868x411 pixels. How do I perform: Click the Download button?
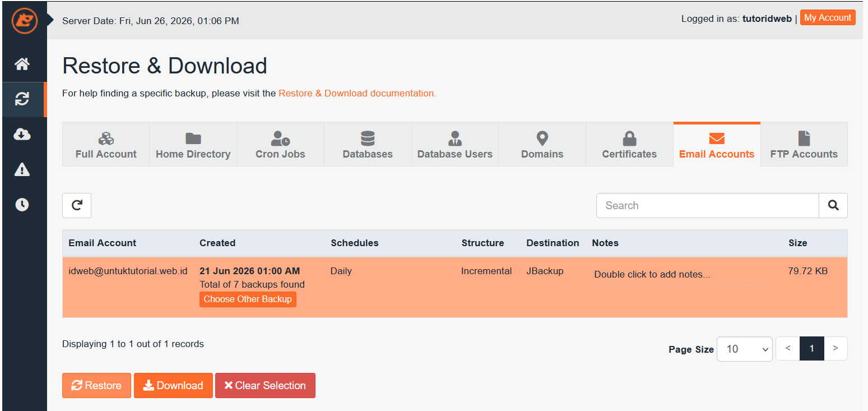coord(173,386)
